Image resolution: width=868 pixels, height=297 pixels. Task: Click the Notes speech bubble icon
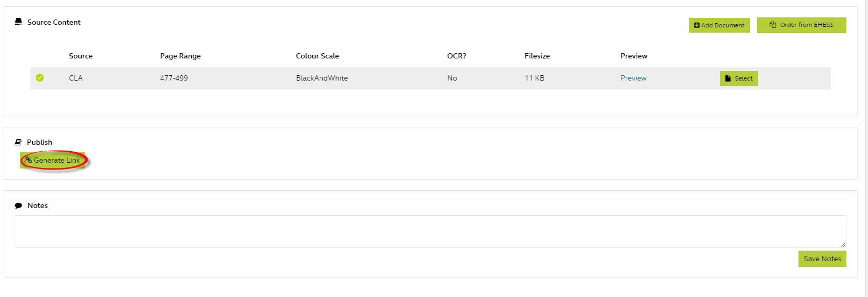tap(18, 206)
